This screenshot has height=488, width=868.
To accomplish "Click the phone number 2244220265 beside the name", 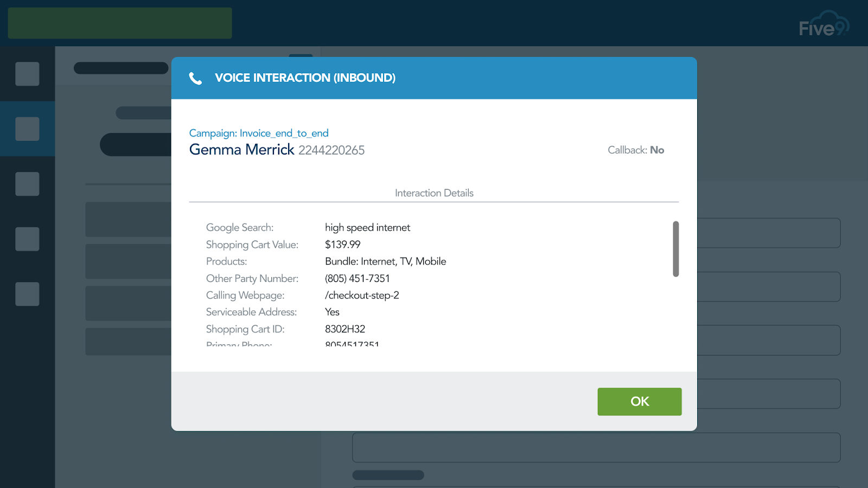I will point(331,150).
